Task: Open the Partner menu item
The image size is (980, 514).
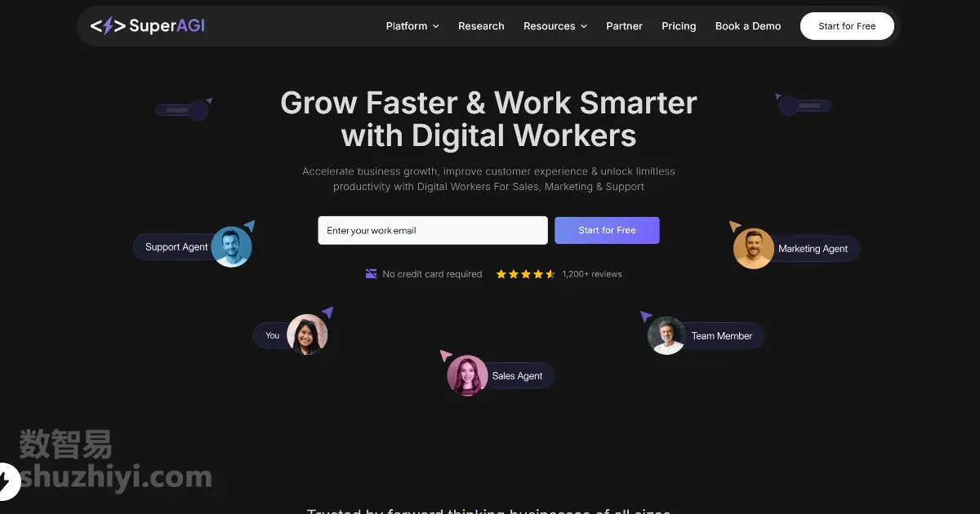Action: pos(624,26)
